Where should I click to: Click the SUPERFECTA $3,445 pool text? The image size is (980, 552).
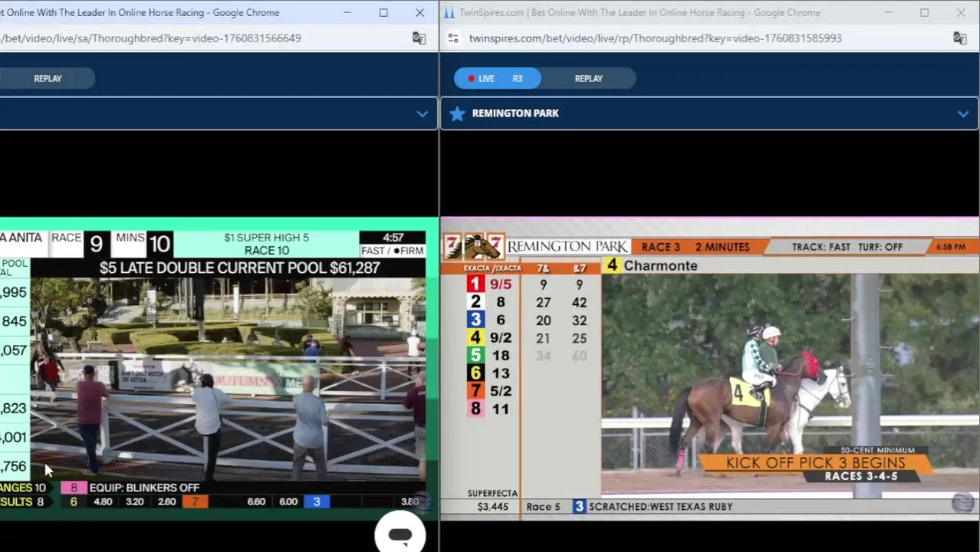tap(492, 500)
